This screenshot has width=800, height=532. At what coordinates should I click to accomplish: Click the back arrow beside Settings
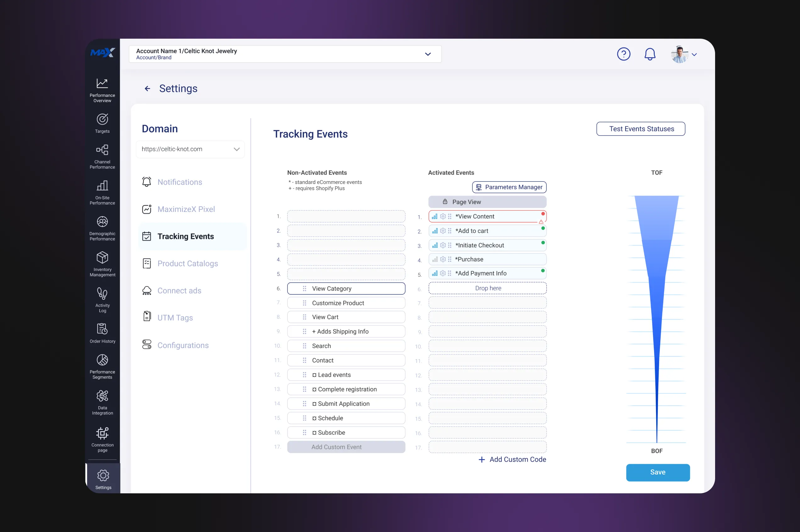pos(147,89)
